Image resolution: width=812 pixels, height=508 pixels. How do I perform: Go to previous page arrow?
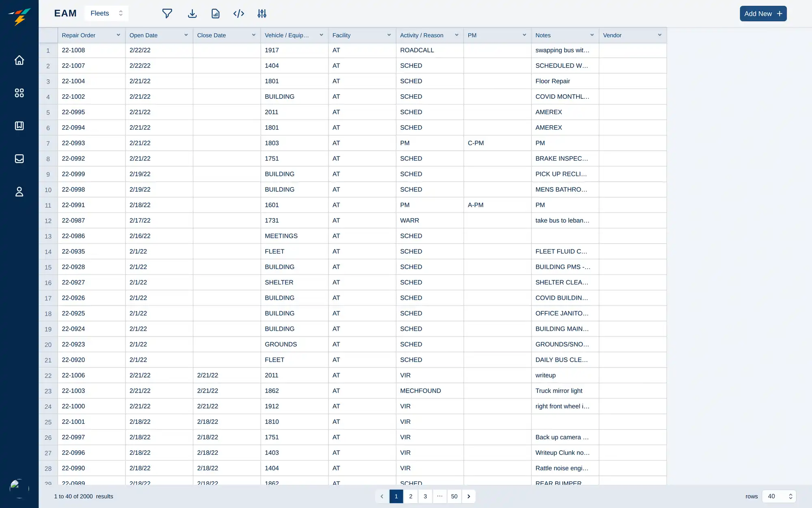point(382,496)
